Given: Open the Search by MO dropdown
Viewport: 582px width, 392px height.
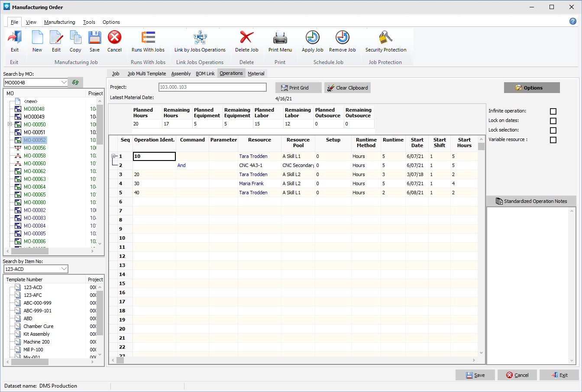Looking at the screenshot, I should [x=64, y=82].
